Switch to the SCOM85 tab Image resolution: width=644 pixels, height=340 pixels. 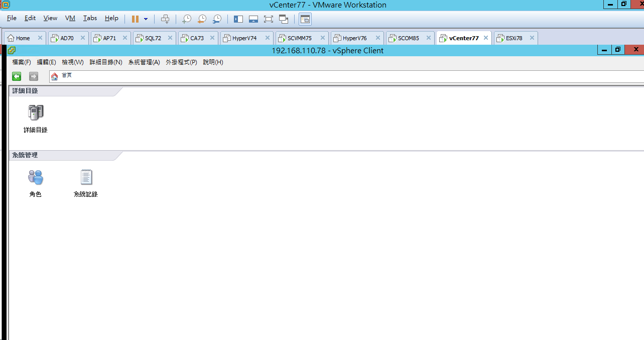coord(408,38)
